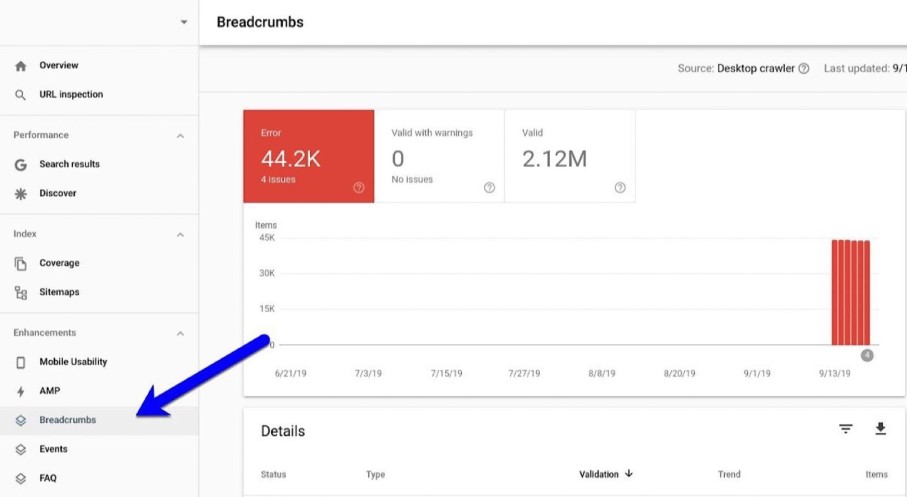Click help icon next to Desktop crawler
This screenshot has width=907, height=497.
click(804, 69)
